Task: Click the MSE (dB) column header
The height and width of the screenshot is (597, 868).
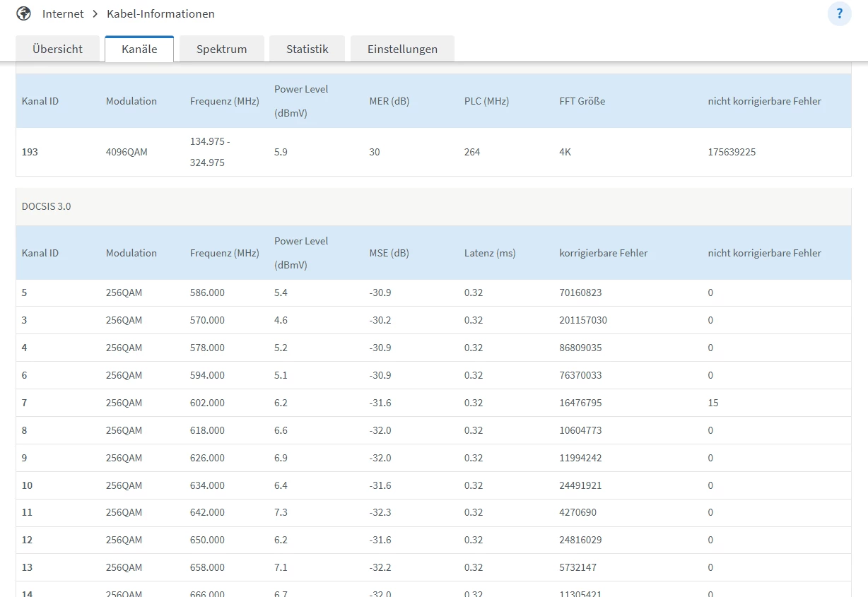Action: (389, 253)
